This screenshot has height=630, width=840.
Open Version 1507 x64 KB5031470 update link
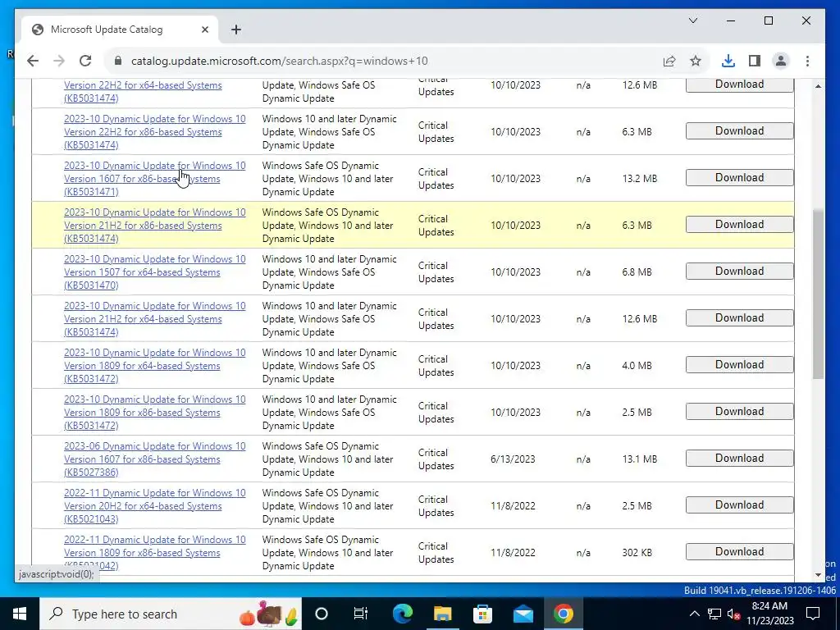click(x=155, y=272)
